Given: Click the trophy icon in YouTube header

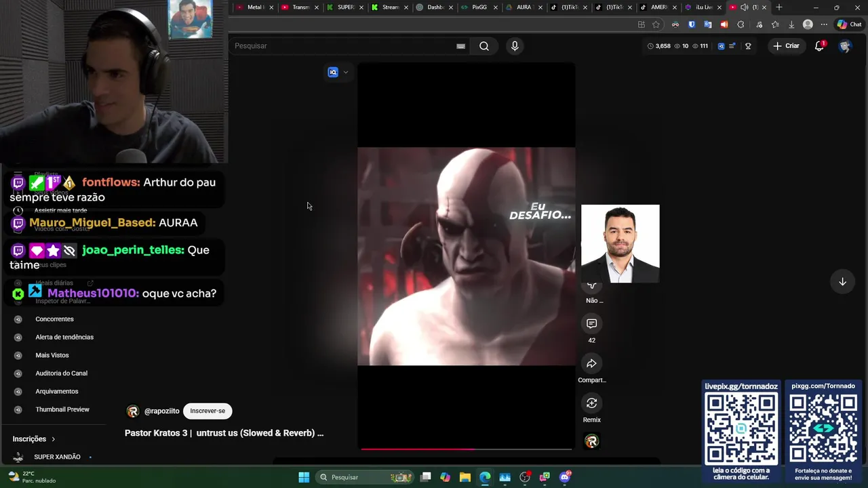Looking at the screenshot, I should click(x=748, y=46).
